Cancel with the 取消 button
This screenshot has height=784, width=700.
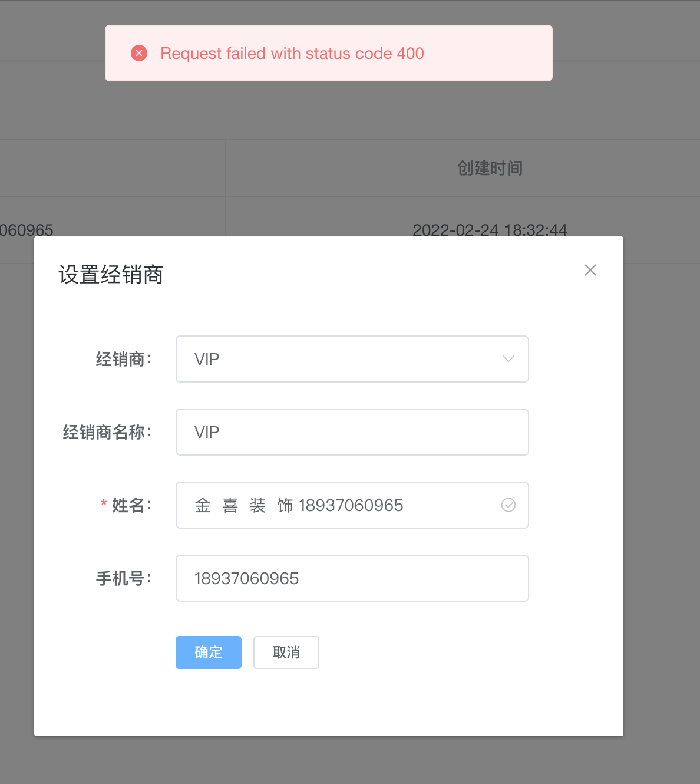pyautogui.click(x=286, y=653)
